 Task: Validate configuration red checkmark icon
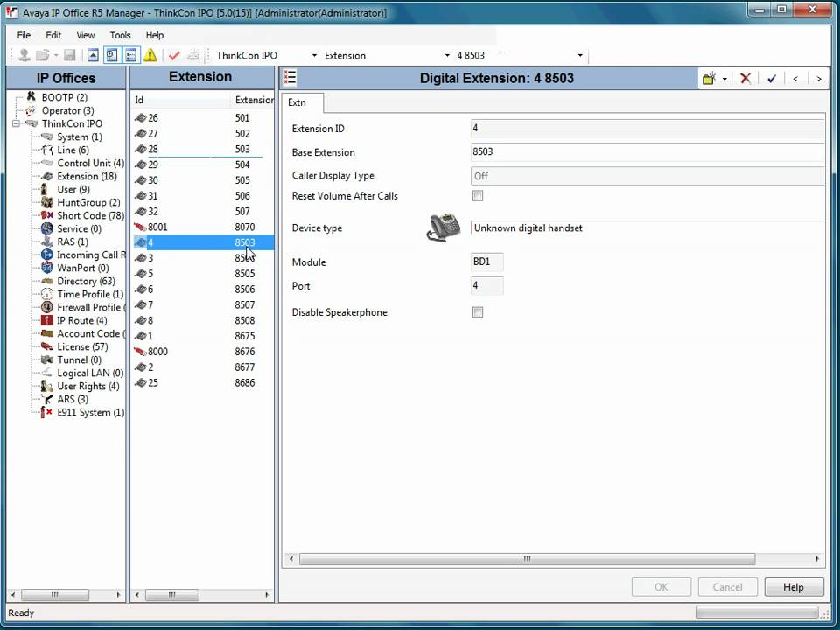point(174,55)
